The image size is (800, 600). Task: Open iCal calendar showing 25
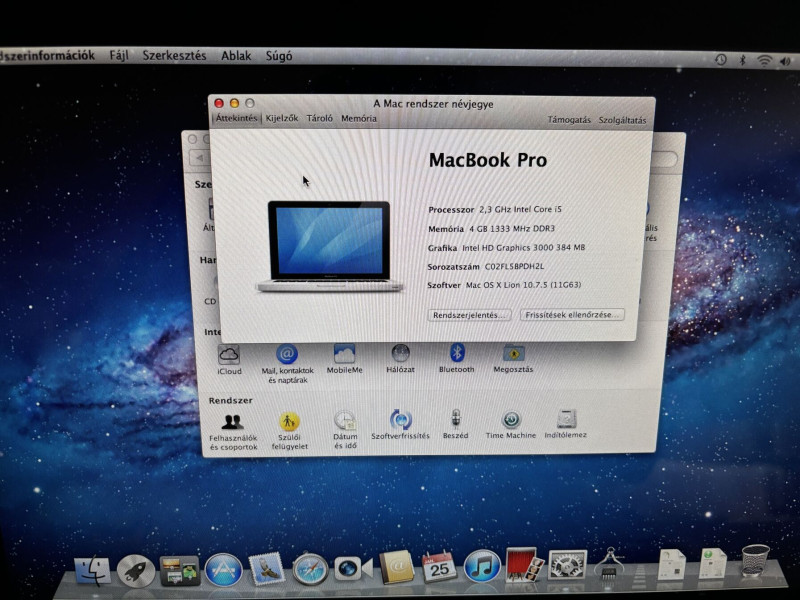[x=439, y=567]
